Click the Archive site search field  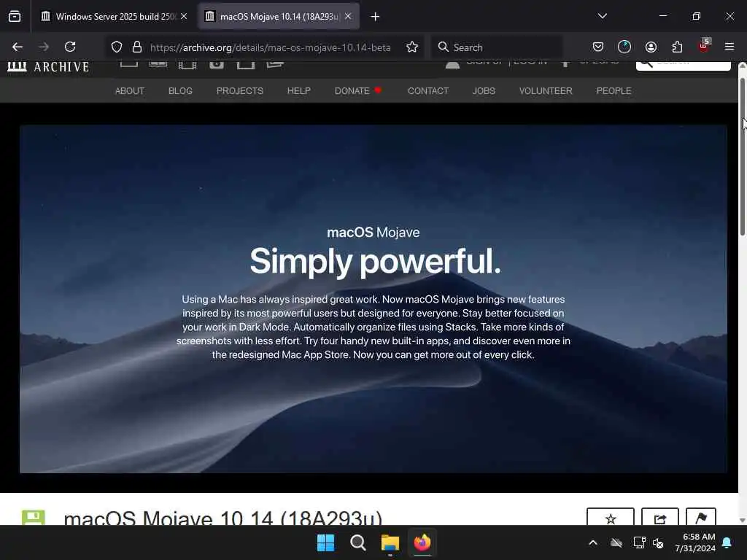(x=683, y=66)
